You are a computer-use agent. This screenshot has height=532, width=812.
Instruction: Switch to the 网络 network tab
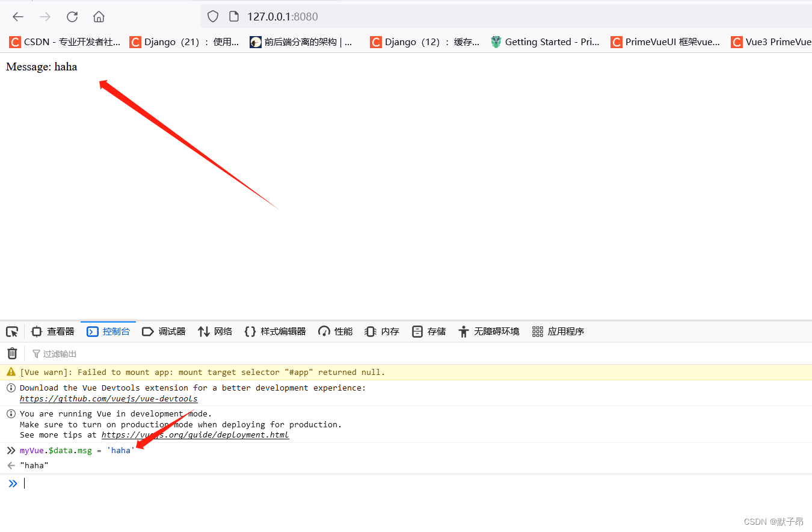point(215,332)
